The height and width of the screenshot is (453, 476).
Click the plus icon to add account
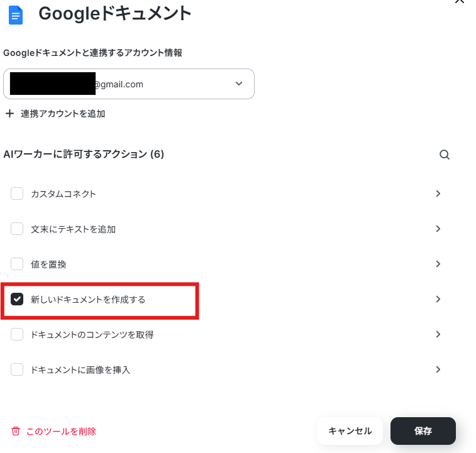pos(9,114)
